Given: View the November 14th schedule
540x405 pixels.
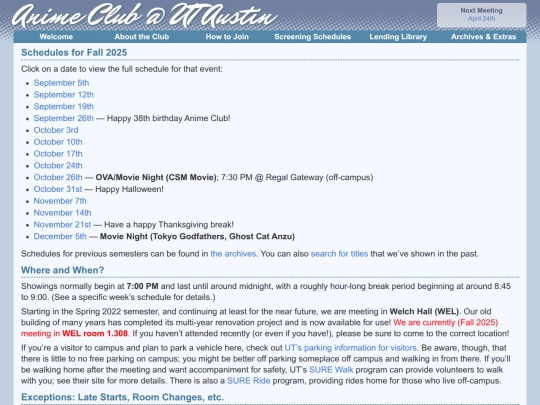Looking at the screenshot, I should [62, 213].
